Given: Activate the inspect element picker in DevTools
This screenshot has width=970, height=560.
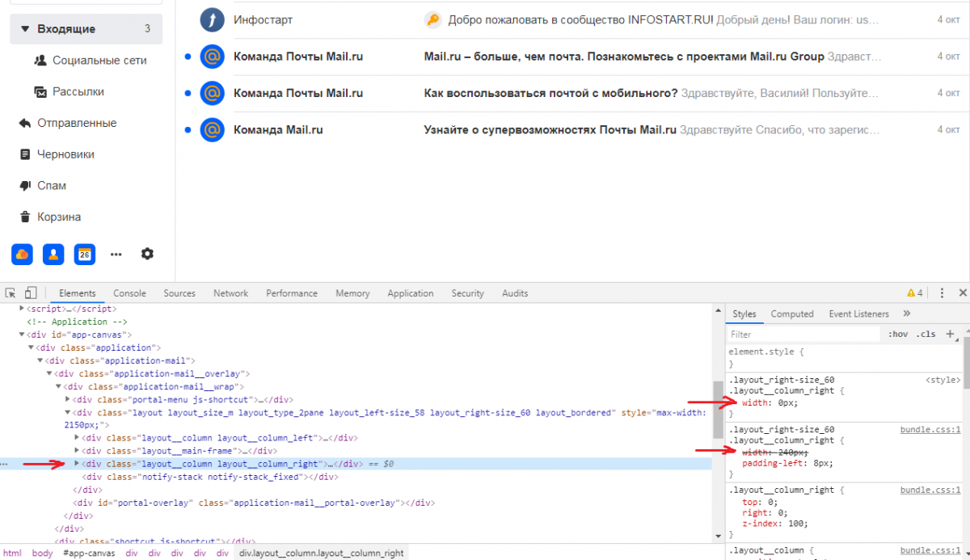Looking at the screenshot, I should tap(11, 293).
